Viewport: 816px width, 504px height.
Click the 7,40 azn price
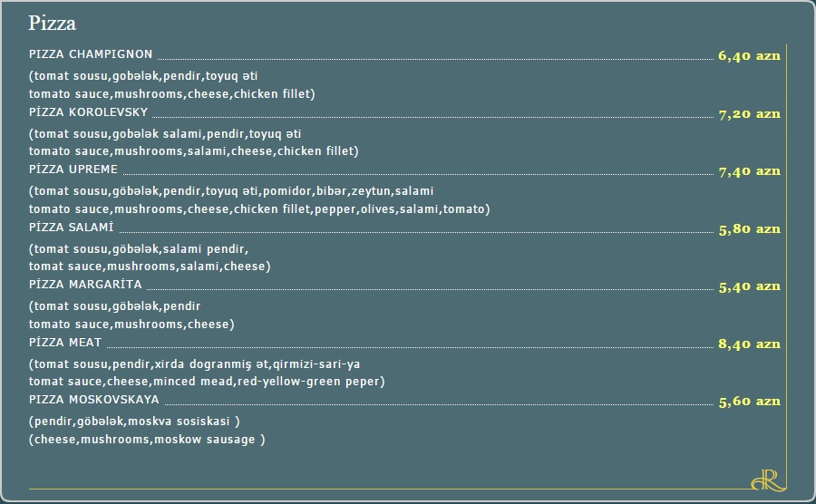pos(749,171)
